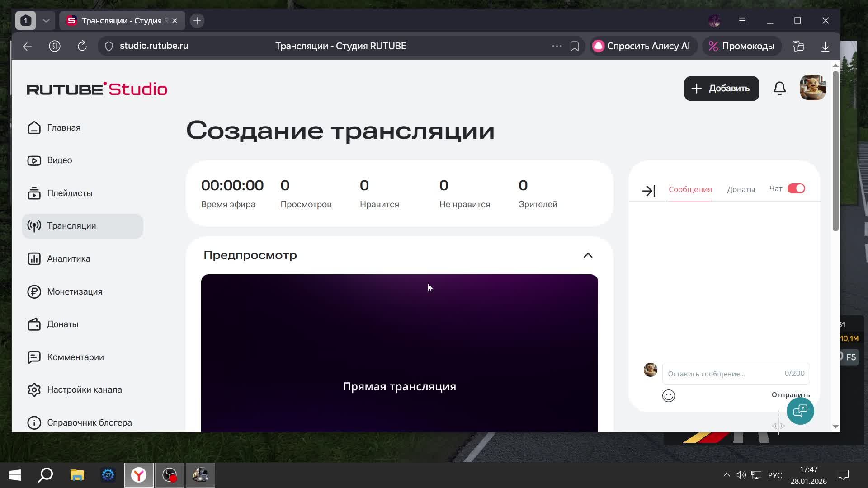
Task: Open OBS Studio from the taskbar
Action: pyautogui.click(x=170, y=475)
